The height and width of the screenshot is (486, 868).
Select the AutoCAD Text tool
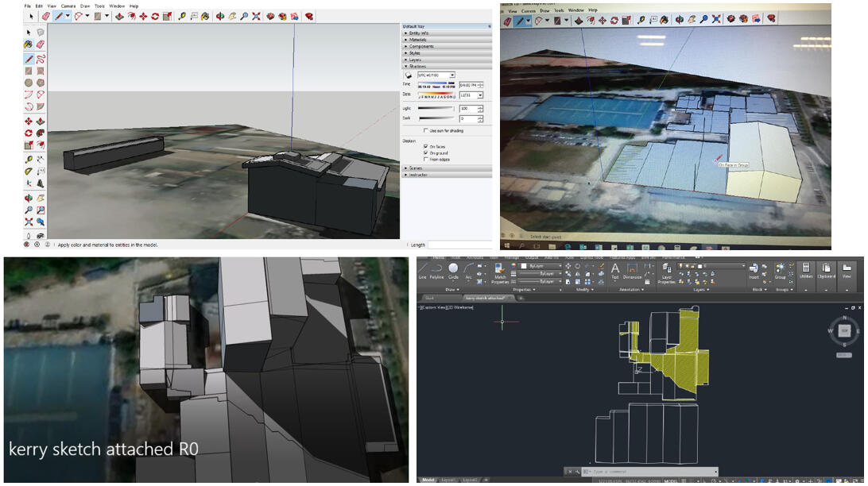pyautogui.click(x=615, y=270)
